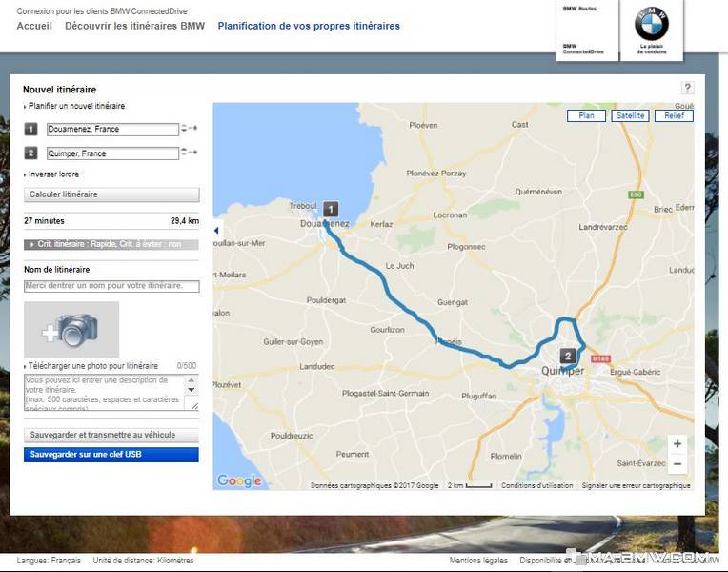Screen dimensions: 728x572
Task: Click the 27 minutes duration value
Action: point(44,221)
